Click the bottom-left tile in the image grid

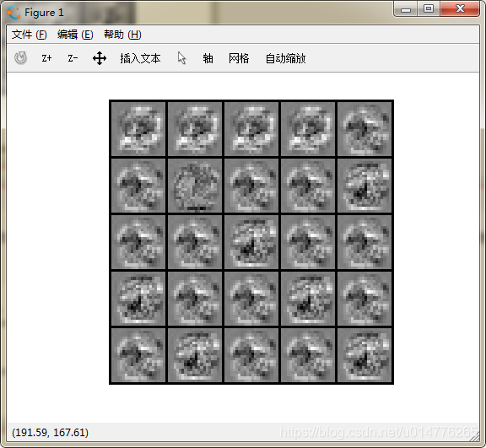coord(138,355)
